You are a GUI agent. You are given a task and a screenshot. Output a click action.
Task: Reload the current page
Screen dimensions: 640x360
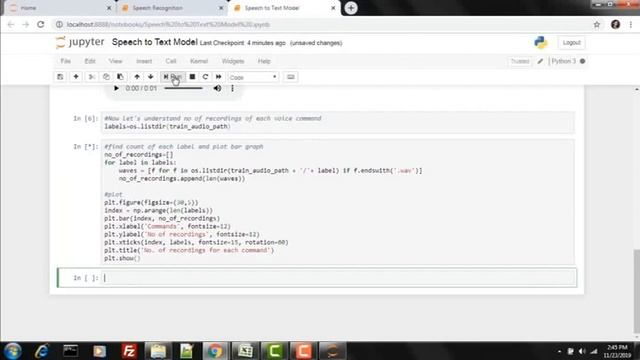click(x=41, y=24)
